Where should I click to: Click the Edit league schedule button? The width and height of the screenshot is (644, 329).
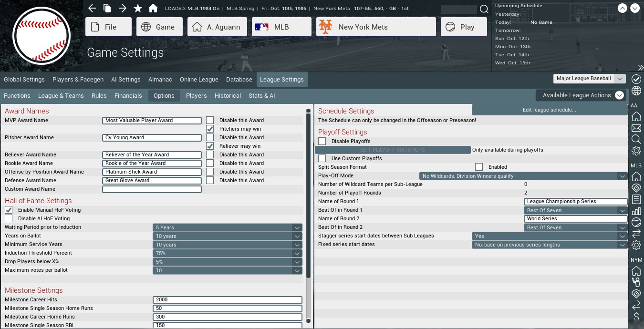[x=550, y=110]
